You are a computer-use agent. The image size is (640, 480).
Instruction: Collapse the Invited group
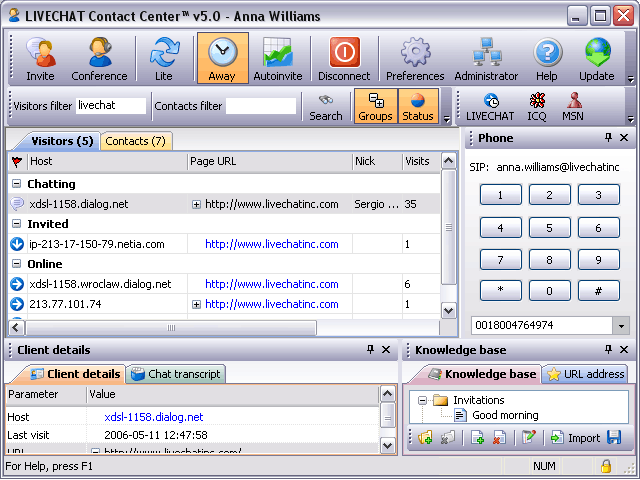(x=16, y=224)
